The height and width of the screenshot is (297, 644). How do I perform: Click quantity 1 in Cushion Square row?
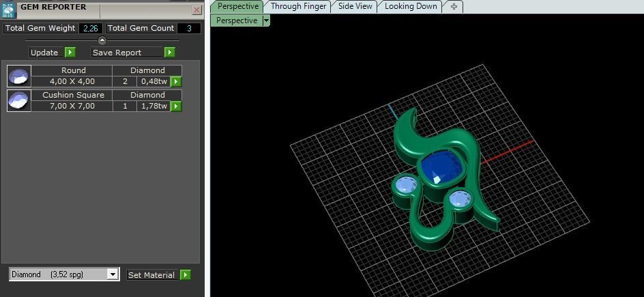click(x=125, y=106)
